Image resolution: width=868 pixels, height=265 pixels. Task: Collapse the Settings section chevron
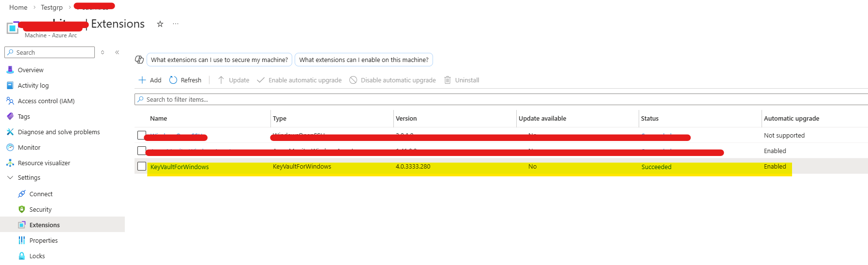[x=10, y=177]
